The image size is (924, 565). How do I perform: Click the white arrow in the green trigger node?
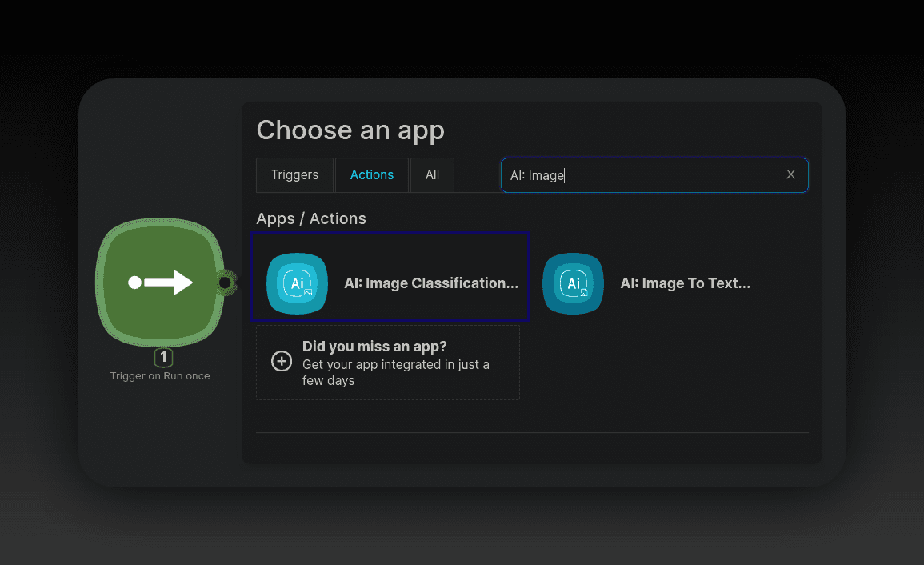160,282
